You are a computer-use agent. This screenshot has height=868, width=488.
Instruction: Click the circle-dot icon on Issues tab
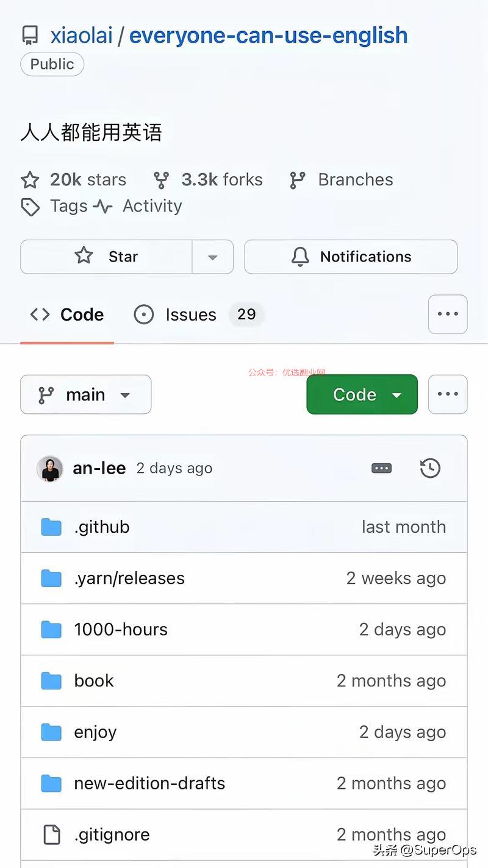144,315
